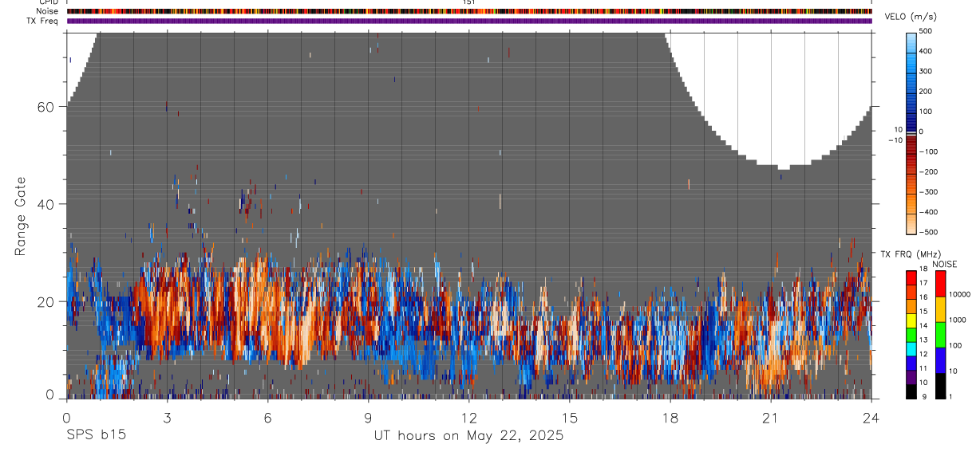Click the multicolored Noise strip above the plot
The image size is (980, 452).
click(x=469, y=11)
